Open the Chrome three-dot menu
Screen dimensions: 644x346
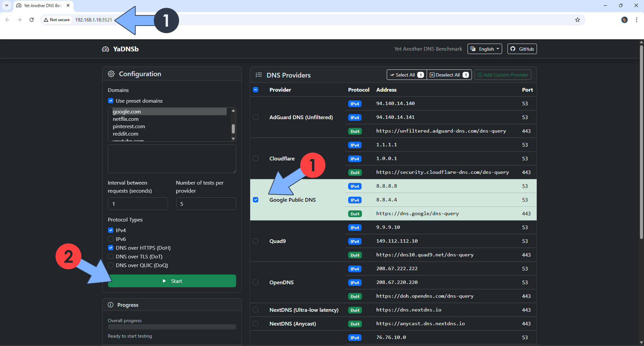(x=637, y=20)
